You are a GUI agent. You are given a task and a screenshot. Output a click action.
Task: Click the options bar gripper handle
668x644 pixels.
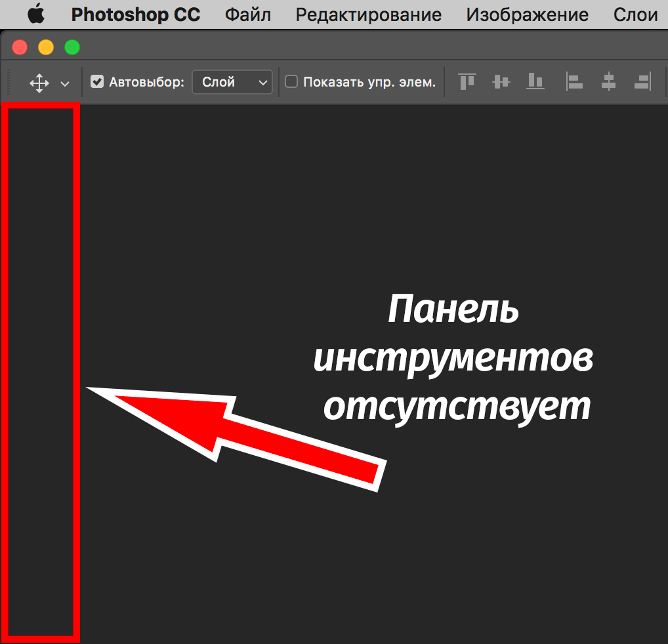[9, 82]
